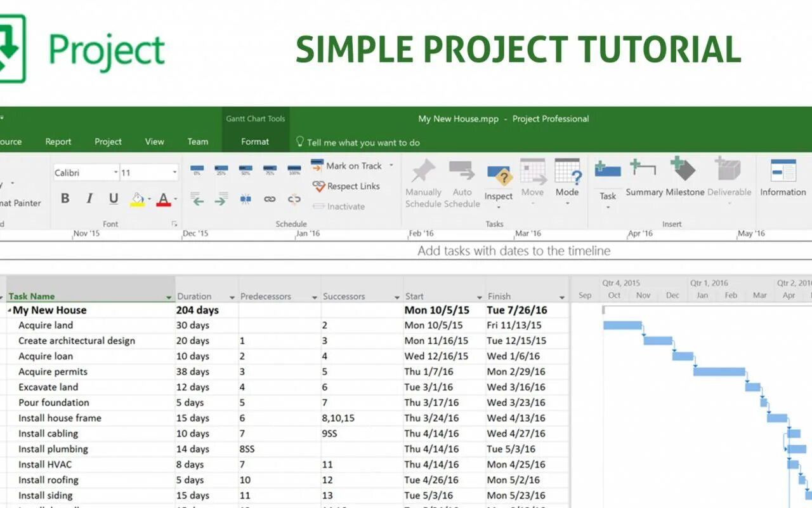Outdent the selected task
The height and width of the screenshot is (508, 812).
[197, 200]
